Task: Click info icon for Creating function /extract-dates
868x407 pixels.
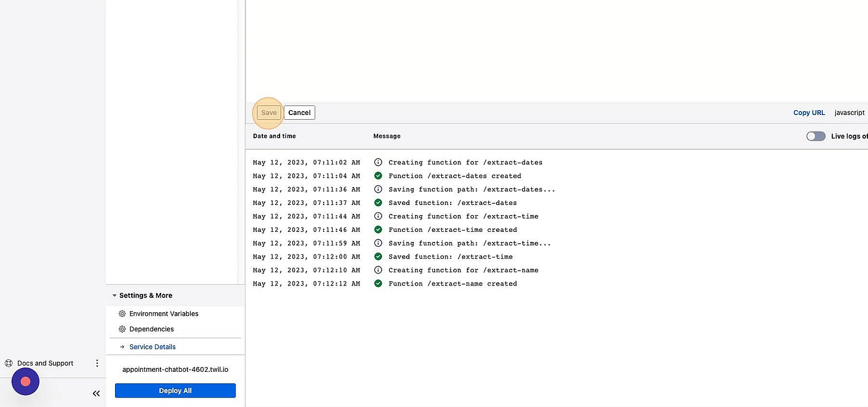Action: [x=378, y=162]
